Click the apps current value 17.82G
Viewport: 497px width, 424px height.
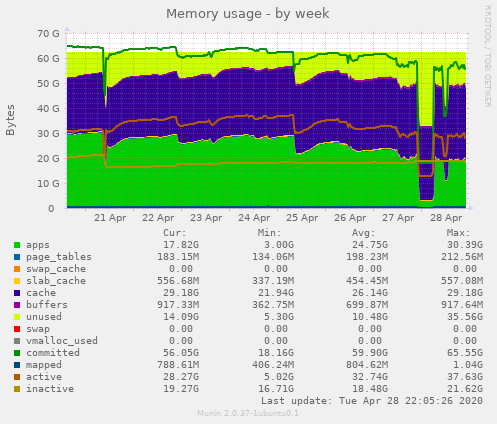point(181,245)
